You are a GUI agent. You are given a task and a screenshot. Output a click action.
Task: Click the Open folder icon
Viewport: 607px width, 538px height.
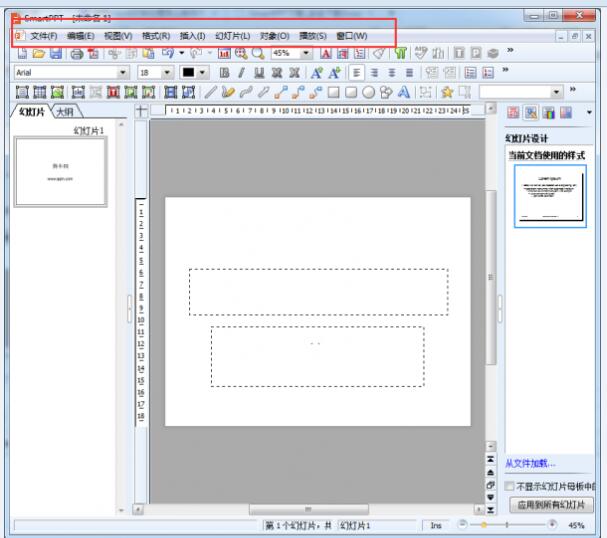coord(38,53)
